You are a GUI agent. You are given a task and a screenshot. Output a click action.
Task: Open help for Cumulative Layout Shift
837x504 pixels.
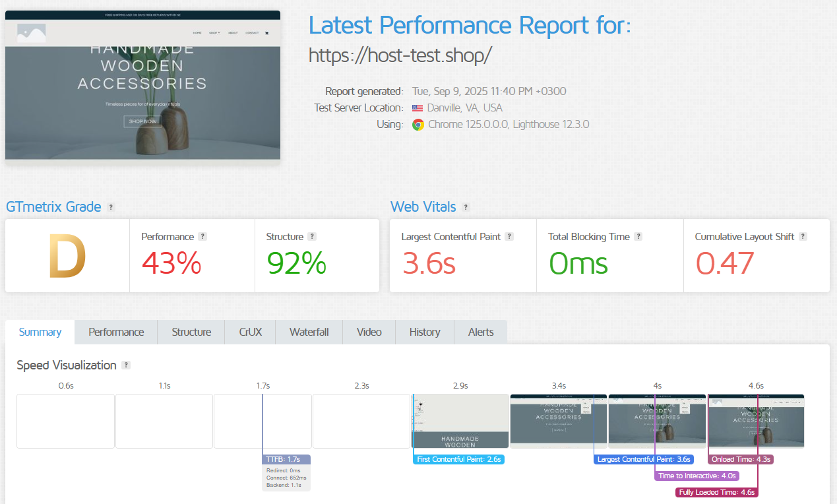pyautogui.click(x=803, y=237)
